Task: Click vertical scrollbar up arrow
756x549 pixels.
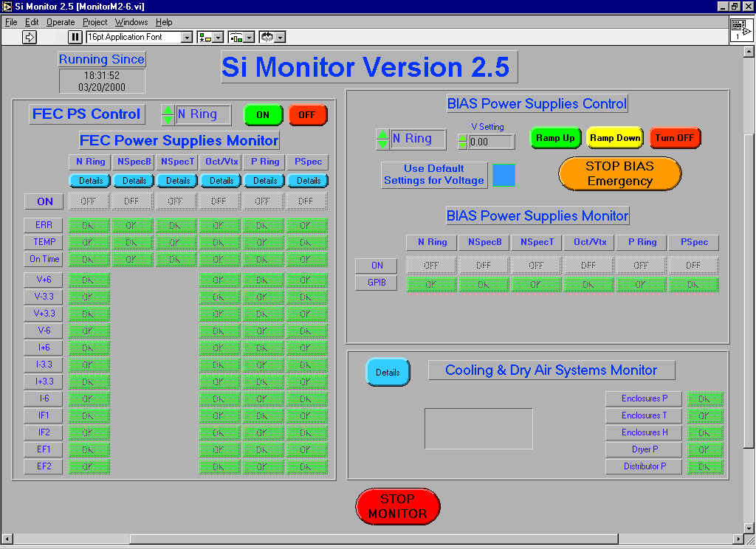Action: [749, 51]
